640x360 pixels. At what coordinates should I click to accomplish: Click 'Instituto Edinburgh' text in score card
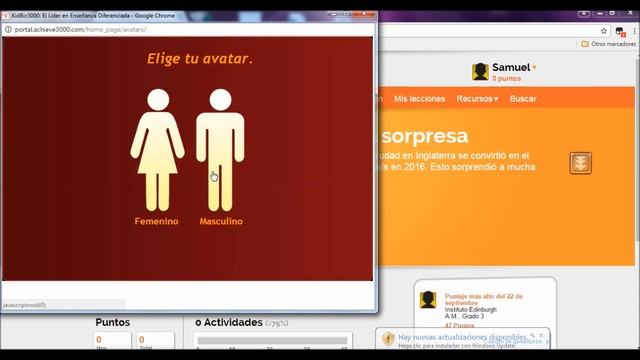[x=471, y=310]
